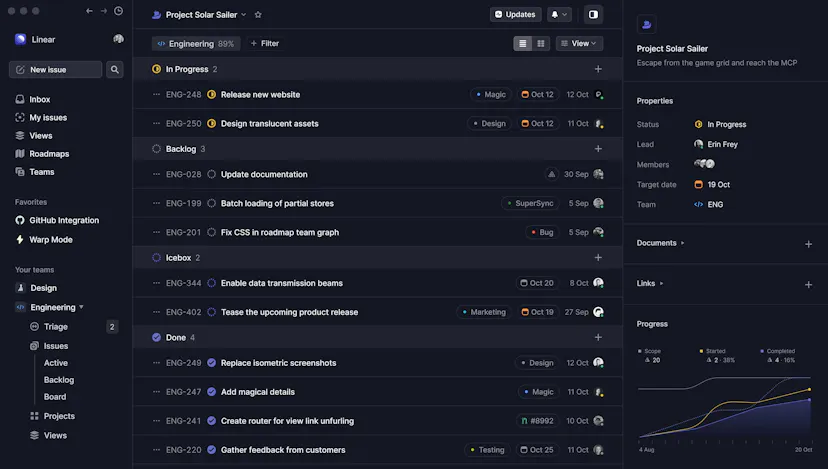The width and height of the screenshot is (828, 469).
Task: Open Active issues view
Action: (55, 363)
